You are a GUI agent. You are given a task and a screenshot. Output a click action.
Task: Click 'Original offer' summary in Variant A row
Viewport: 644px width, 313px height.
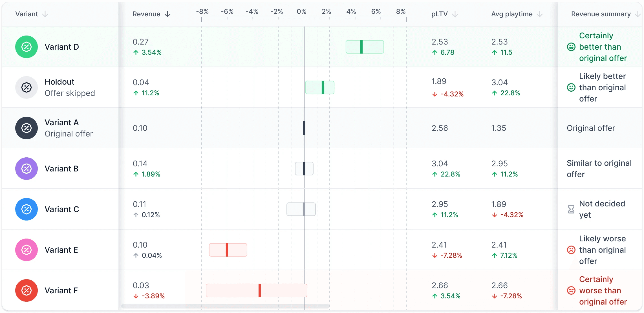[x=591, y=128]
